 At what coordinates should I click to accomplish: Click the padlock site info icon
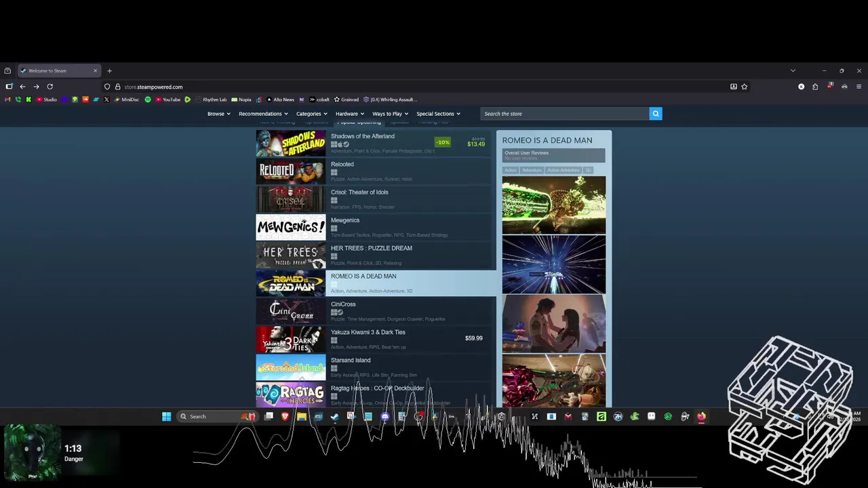(117, 87)
